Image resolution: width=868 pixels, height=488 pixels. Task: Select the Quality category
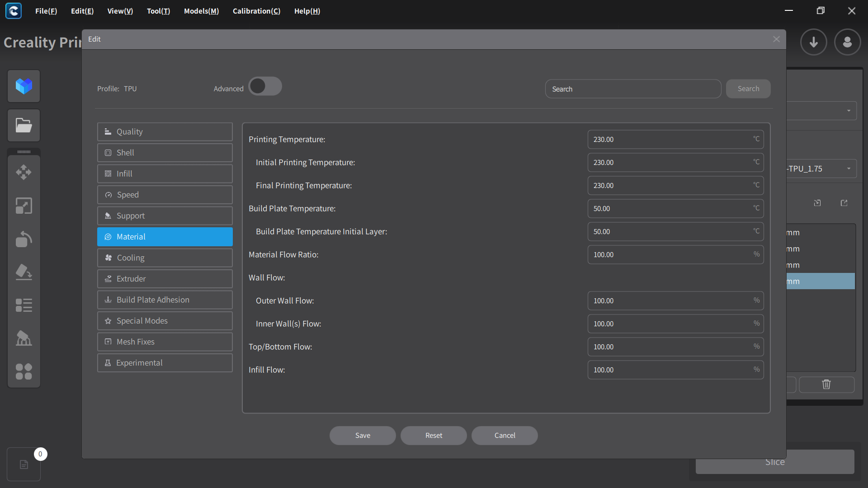click(165, 132)
